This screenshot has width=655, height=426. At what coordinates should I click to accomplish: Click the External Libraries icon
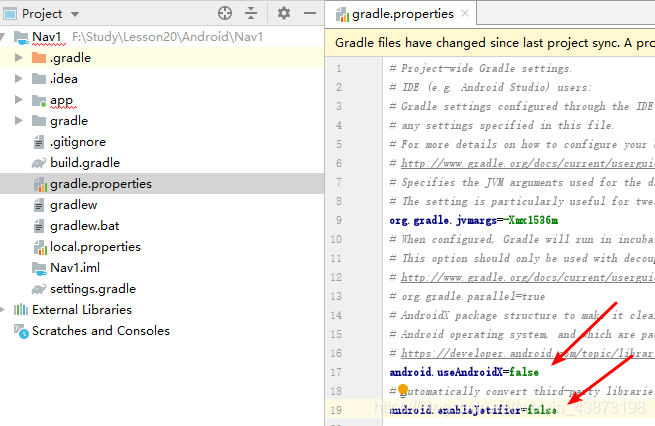tap(21, 309)
